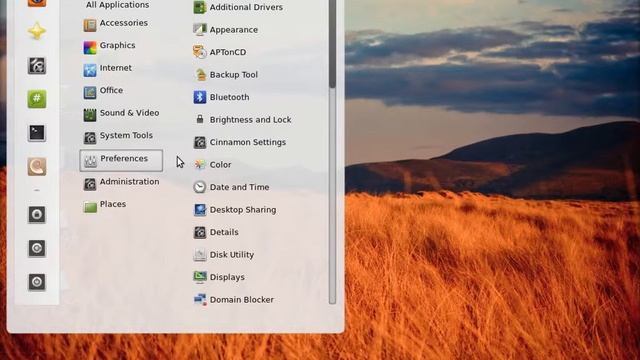640x360 pixels.
Task: Open the "Appearance" text entry
Action: pos(233,30)
